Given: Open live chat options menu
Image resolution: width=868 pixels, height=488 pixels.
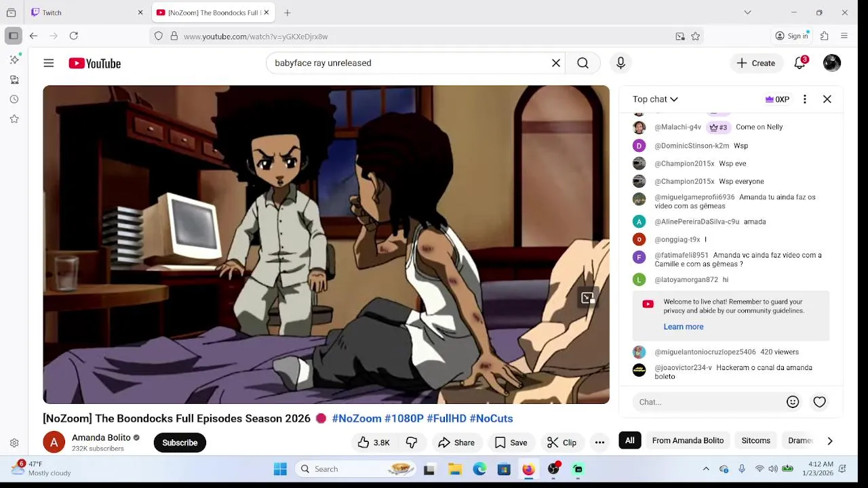Looking at the screenshot, I should click(x=805, y=100).
